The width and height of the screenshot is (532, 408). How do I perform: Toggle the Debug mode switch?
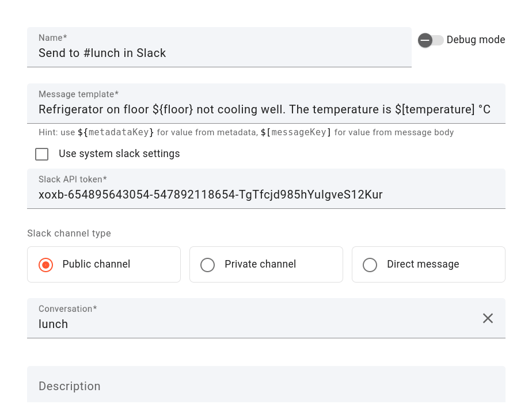tap(430, 40)
